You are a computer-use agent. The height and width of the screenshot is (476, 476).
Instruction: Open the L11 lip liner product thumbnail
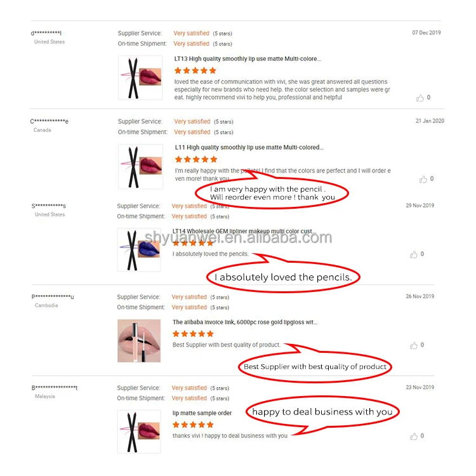tap(140, 166)
